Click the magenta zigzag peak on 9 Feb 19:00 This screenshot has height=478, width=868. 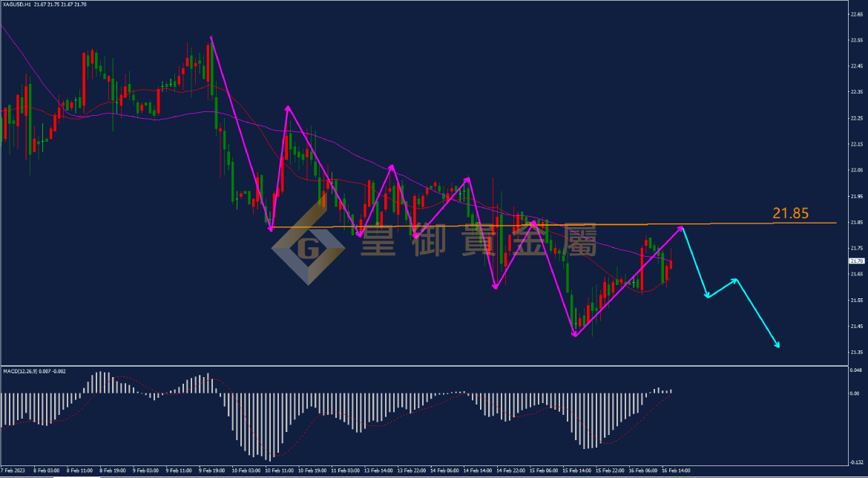coord(211,37)
